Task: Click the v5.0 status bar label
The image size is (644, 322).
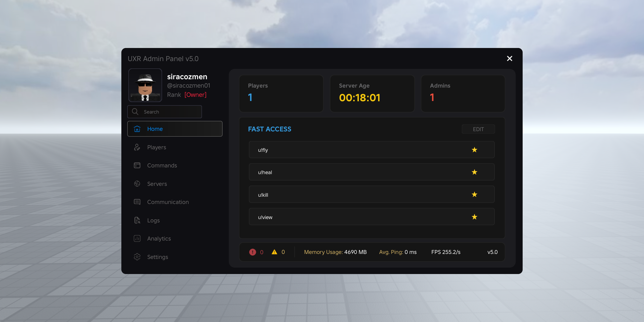Action: tap(492, 252)
